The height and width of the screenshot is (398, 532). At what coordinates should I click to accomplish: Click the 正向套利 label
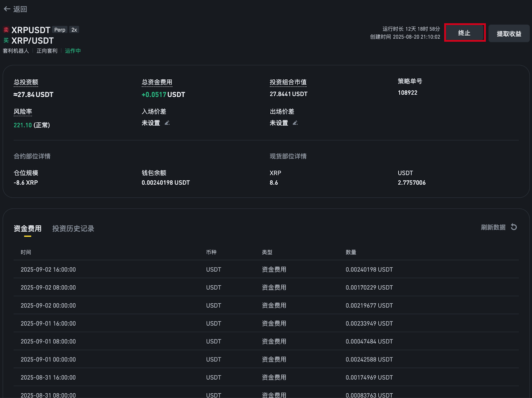47,50
